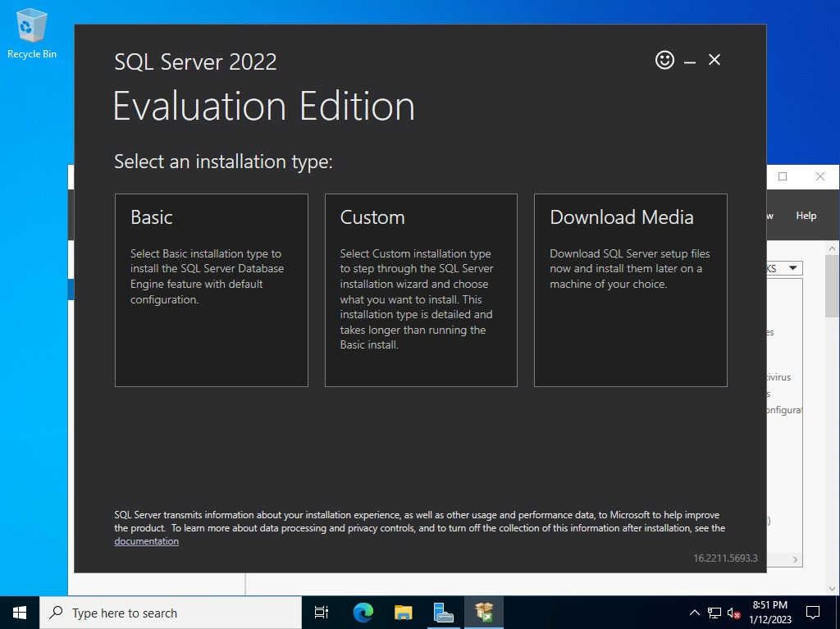The image size is (840, 629).
Task: Switch to Server Manager taskbar icon
Action: 444,613
